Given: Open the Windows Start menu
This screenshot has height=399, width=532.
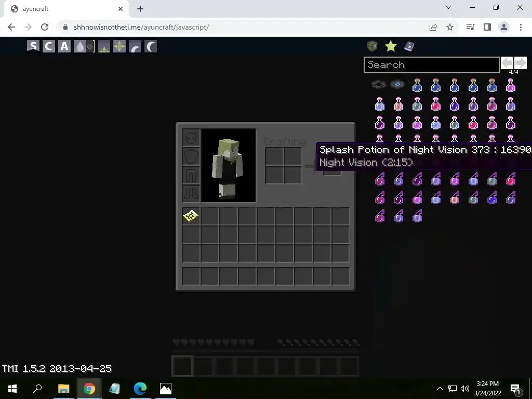Looking at the screenshot, I should point(12,389).
